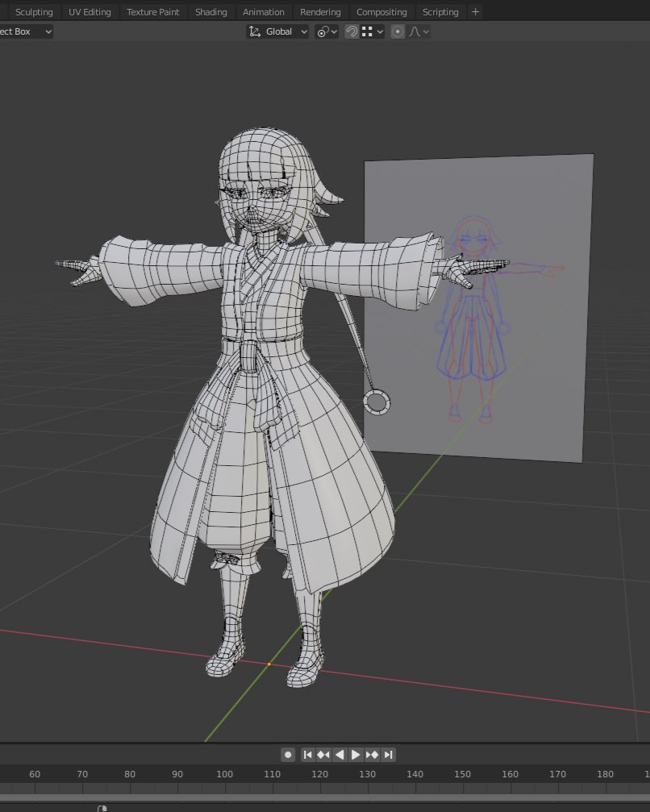Open the Texture Paint workspace tab
650x812 pixels.
(x=152, y=12)
